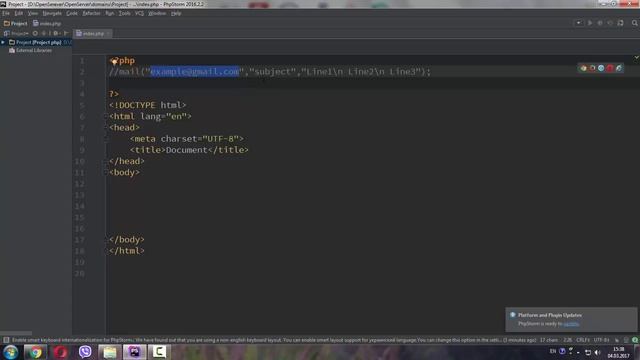The width and height of the screenshot is (640, 360).
Task: Click the horizontal scrollbar under Project panel
Action: 16,333
